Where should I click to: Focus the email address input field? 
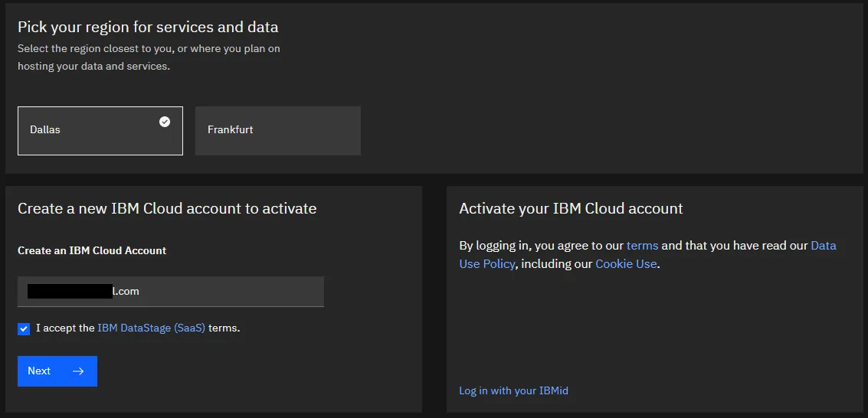pyautogui.click(x=171, y=292)
